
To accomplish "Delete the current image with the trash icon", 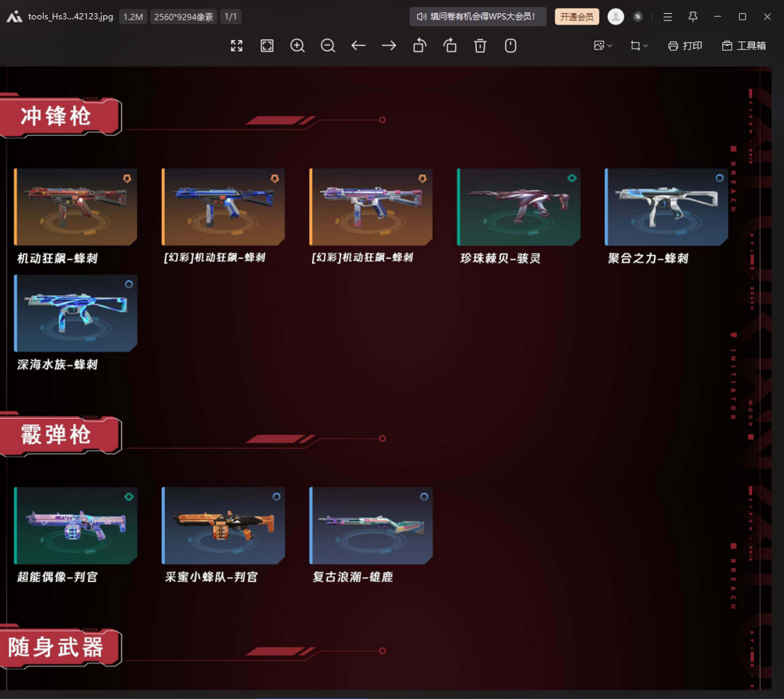I will coord(480,46).
